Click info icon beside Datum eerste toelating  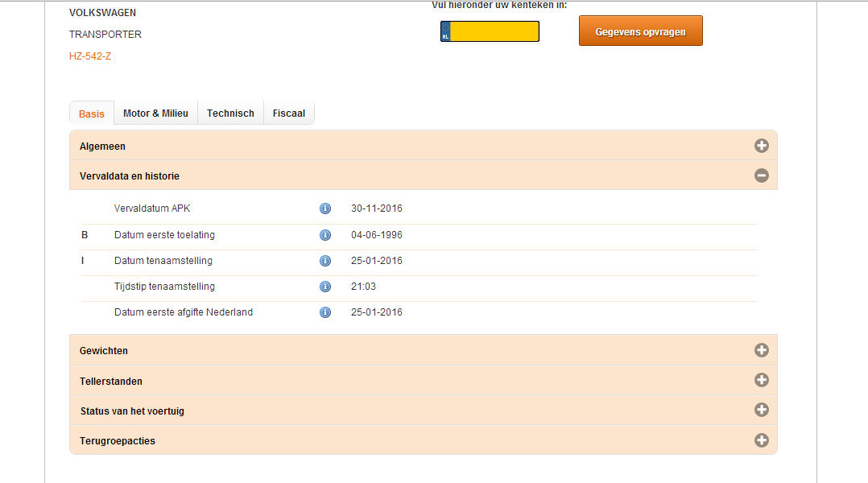point(325,235)
